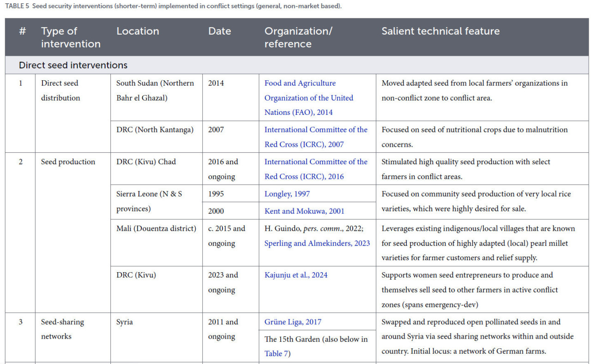This screenshot has height=364, width=591.
Task: Open the Food and Agriculture Organization (FAO), 2014 reference
Action: (x=308, y=98)
